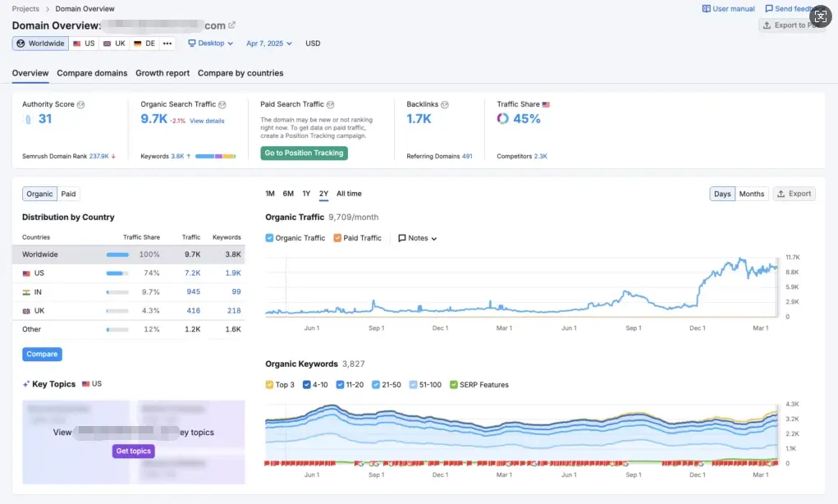The height and width of the screenshot is (504, 838).
Task: Click the Paid Search Traffic info icon
Action: click(331, 105)
